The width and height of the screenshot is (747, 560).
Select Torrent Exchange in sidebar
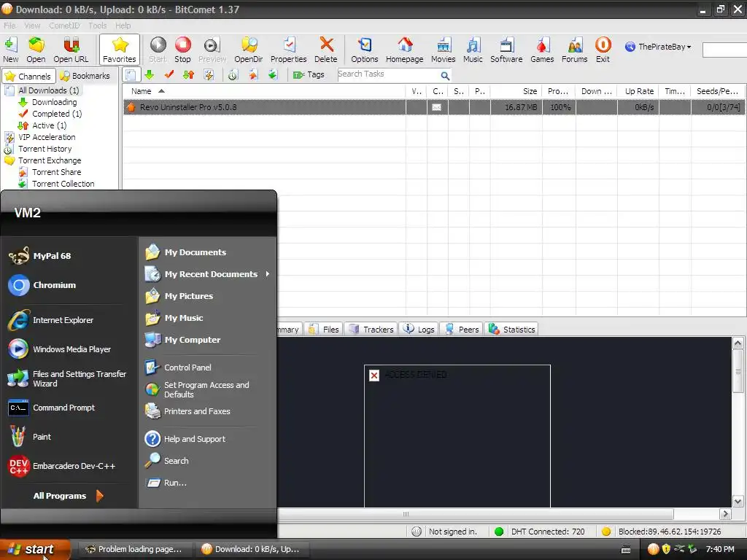(50, 160)
